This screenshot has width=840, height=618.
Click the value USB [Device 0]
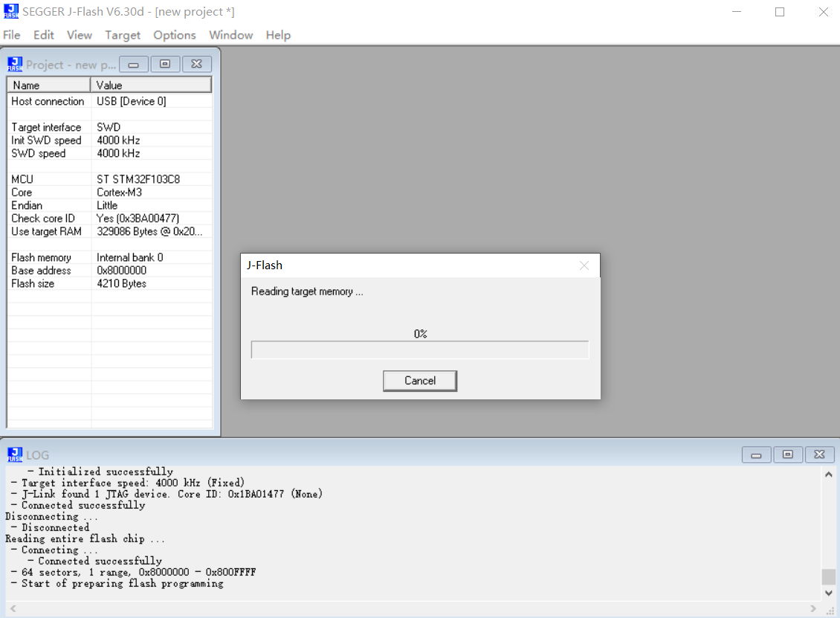click(x=132, y=101)
